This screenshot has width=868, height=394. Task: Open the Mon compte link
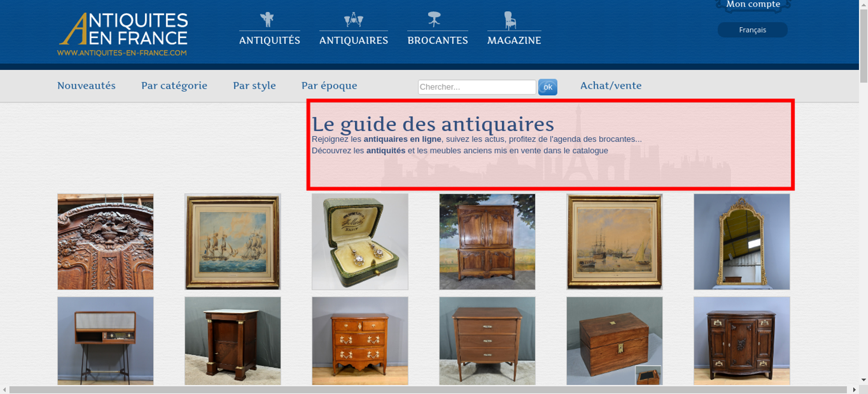tap(753, 4)
